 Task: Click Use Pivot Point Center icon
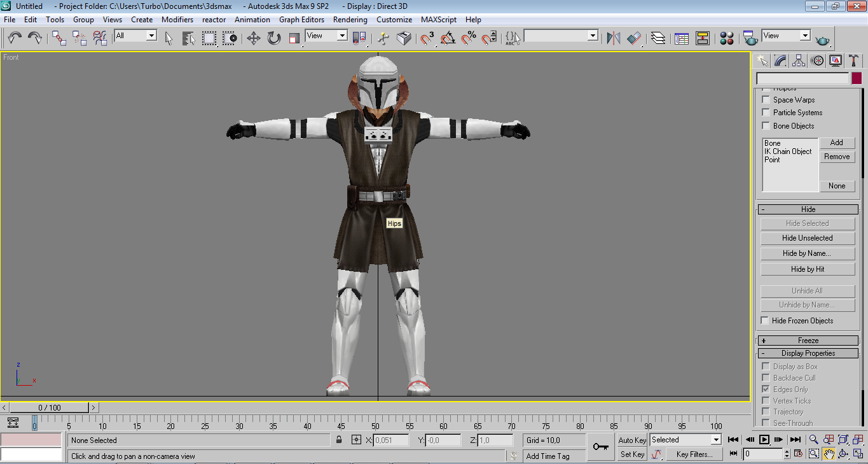point(359,38)
